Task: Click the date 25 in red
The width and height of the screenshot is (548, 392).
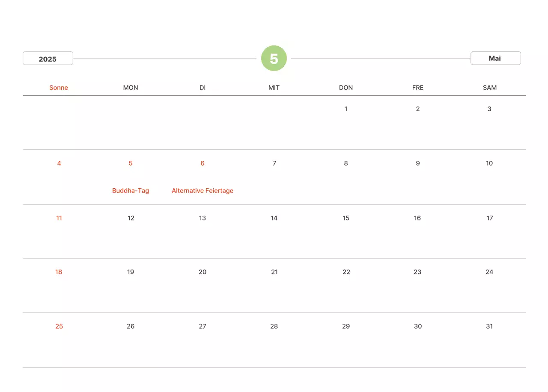Action: [x=59, y=326]
